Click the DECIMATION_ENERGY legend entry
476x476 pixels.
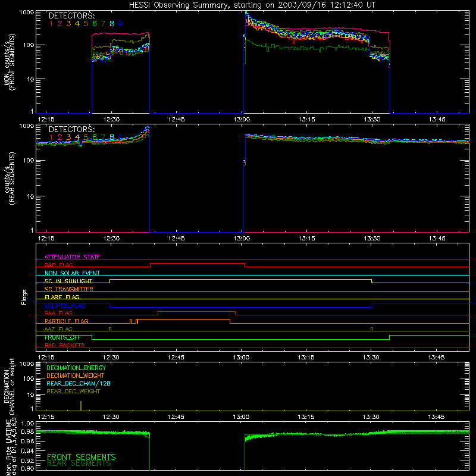coord(76,368)
